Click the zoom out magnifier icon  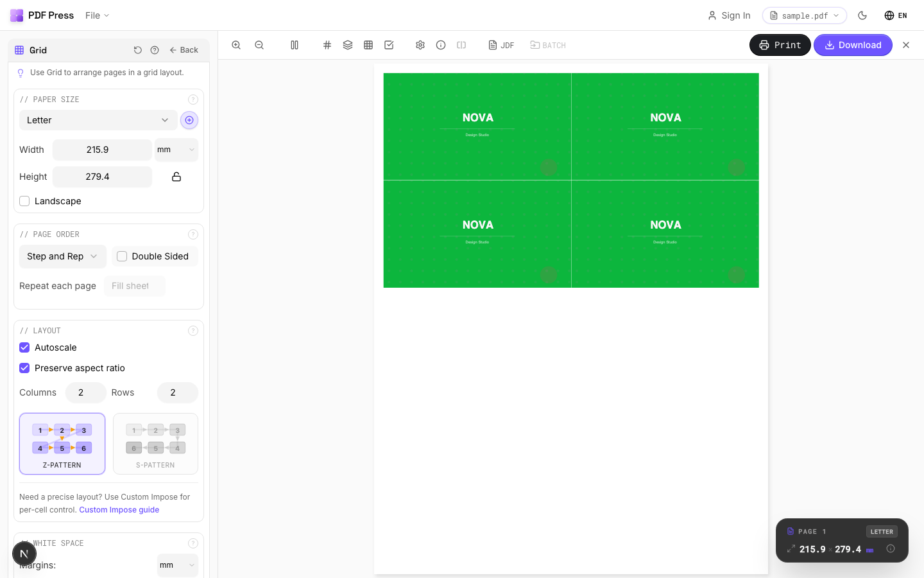pos(259,45)
